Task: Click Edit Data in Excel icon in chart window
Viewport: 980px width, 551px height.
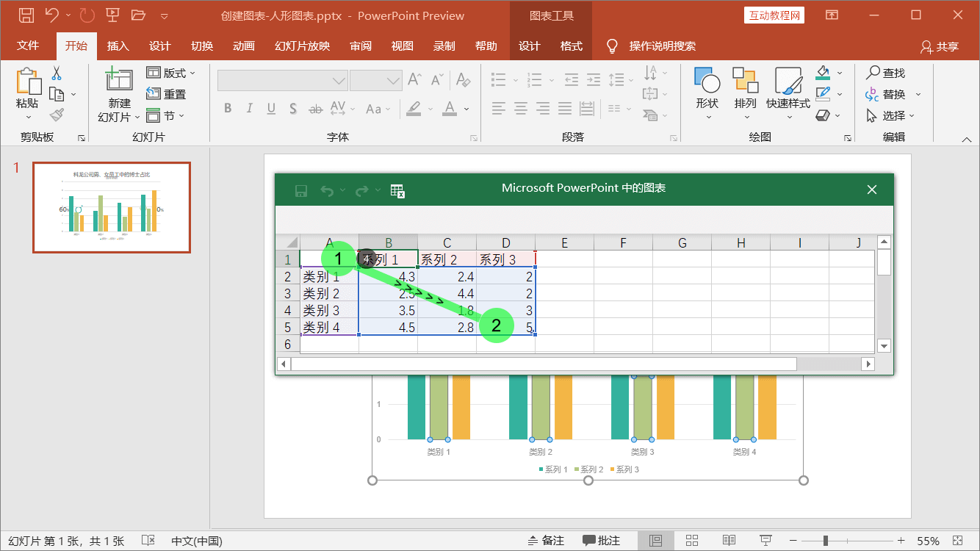Action: (x=398, y=191)
